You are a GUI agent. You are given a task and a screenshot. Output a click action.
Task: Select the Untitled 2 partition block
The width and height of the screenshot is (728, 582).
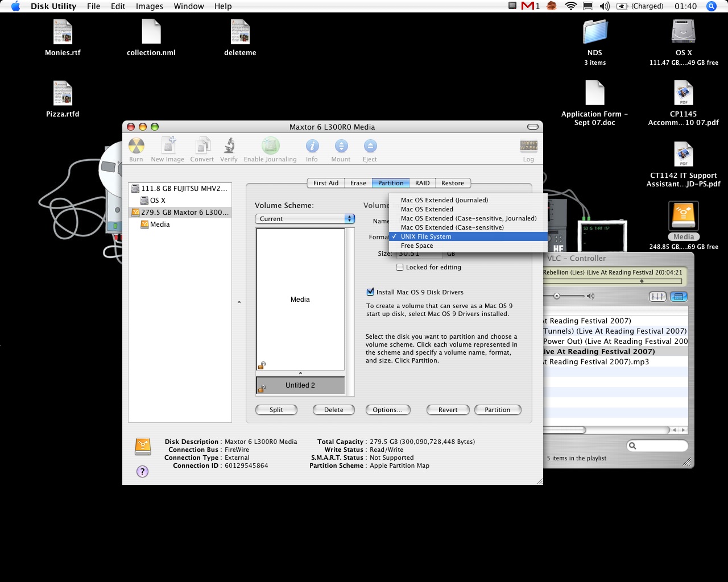tap(300, 385)
